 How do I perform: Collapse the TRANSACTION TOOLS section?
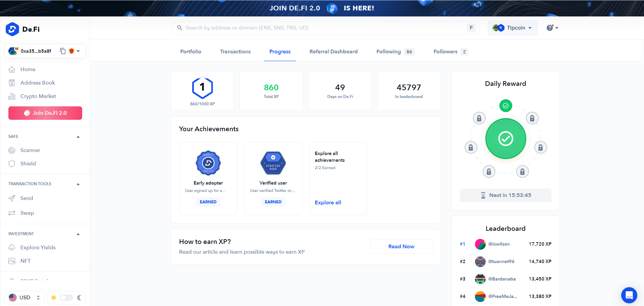78,184
